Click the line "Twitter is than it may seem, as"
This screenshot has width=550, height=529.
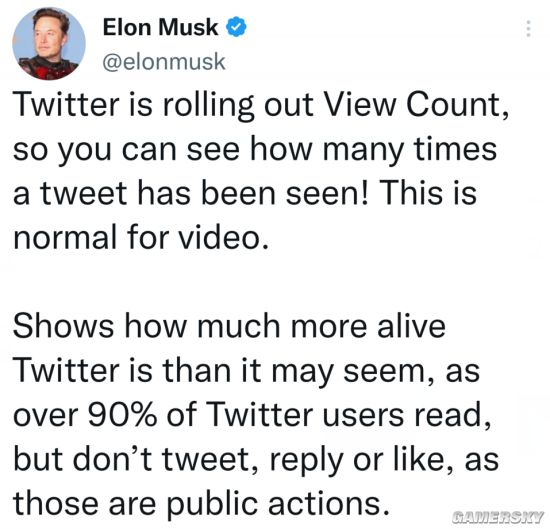point(246,370)
